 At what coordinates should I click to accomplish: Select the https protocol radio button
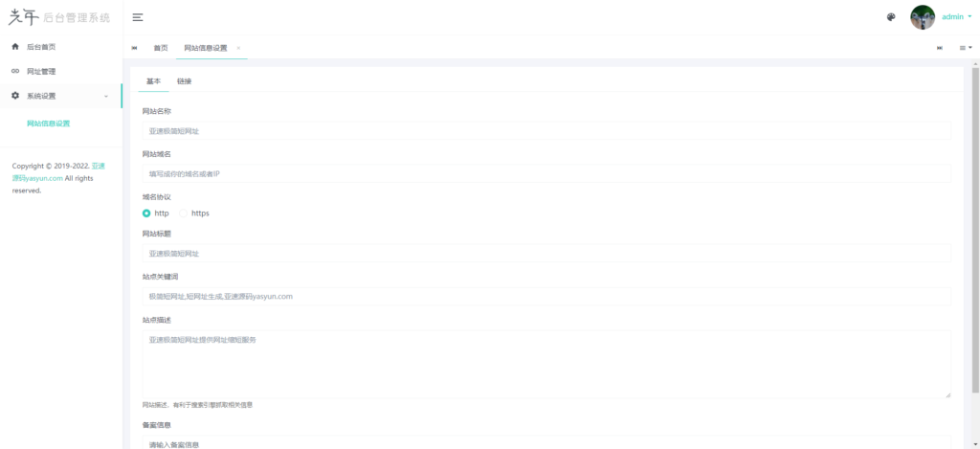[x=184, y=213]
